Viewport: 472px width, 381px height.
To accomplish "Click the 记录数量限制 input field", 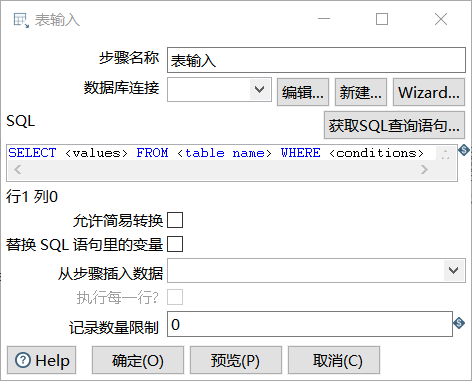I will click(x=310, y=324).
